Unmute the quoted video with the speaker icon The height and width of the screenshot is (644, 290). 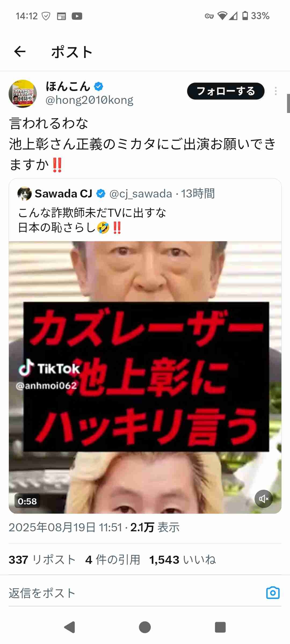click(x=263, y=499)
